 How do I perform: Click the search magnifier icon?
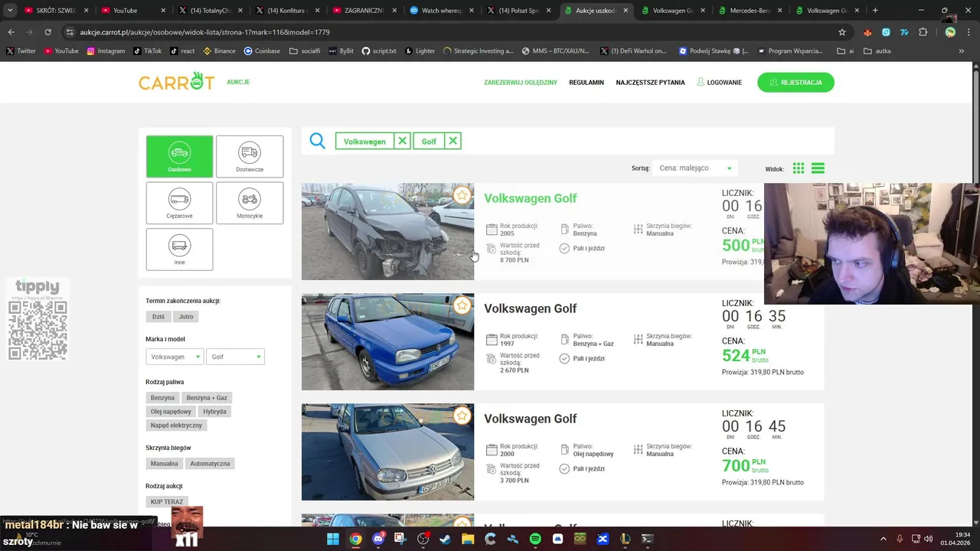(x=317, y=141)
